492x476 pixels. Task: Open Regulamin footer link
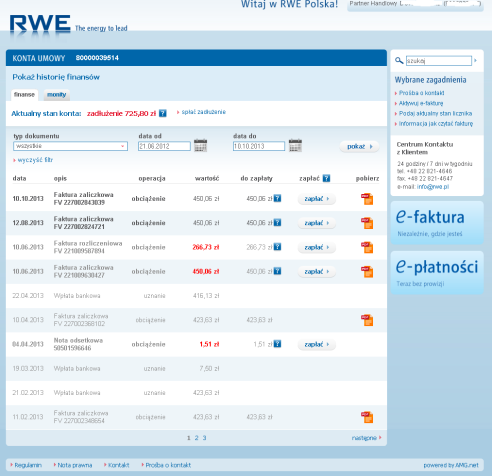click(x=28, y=465)
